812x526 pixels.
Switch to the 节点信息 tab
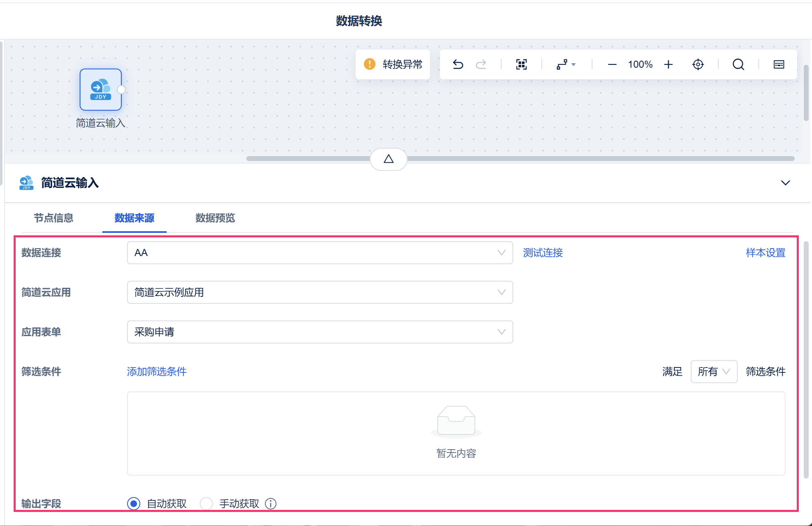click(54, 218)
